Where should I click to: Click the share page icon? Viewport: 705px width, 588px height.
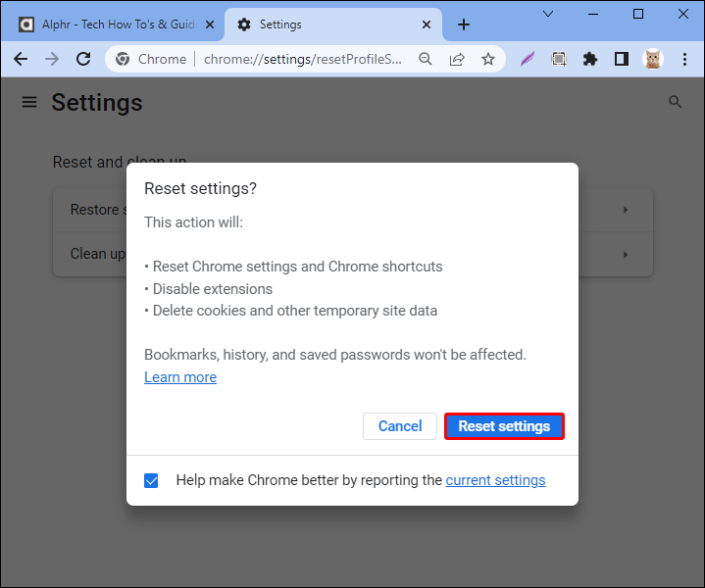click(x=457, y=59)
